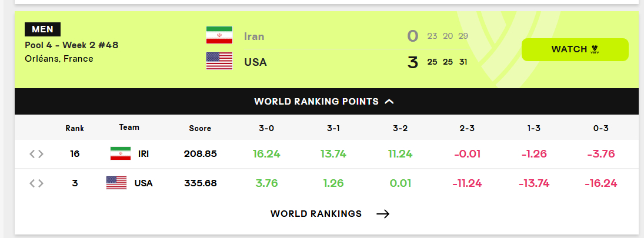The width and height of the screenshot is (644, 238).
Task: Open the World Rankings link
Action: pos(330,214)
